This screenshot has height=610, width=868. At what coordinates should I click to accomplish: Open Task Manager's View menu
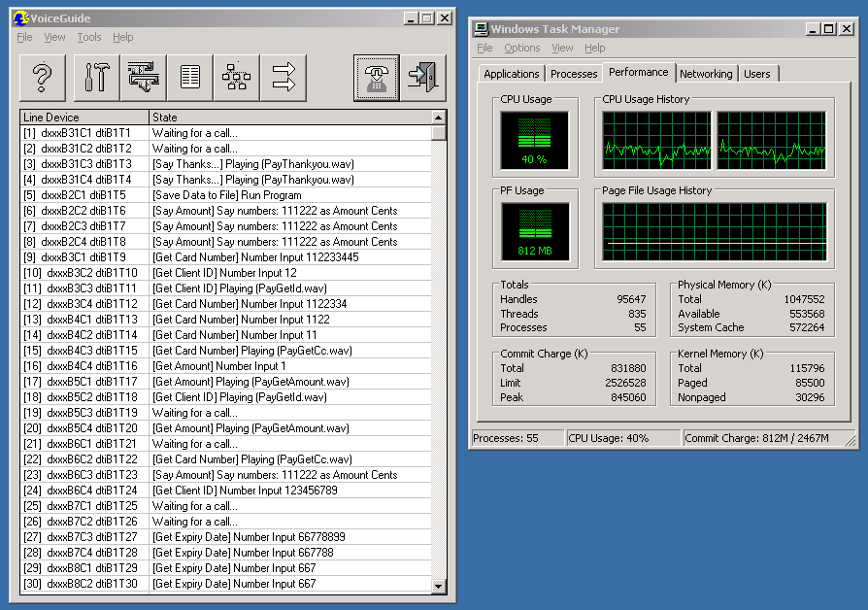[x=562, y=48]
